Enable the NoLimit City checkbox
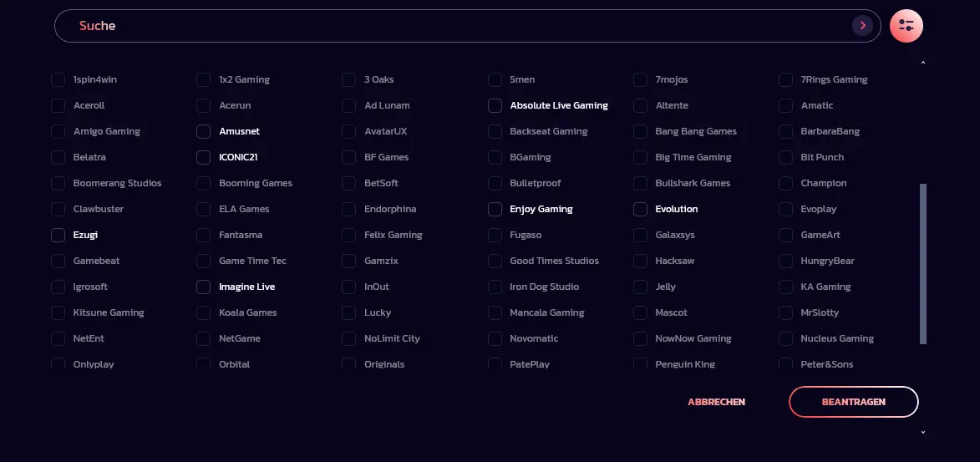The height and width of the screenshot is (462, 980). point(348,338)
